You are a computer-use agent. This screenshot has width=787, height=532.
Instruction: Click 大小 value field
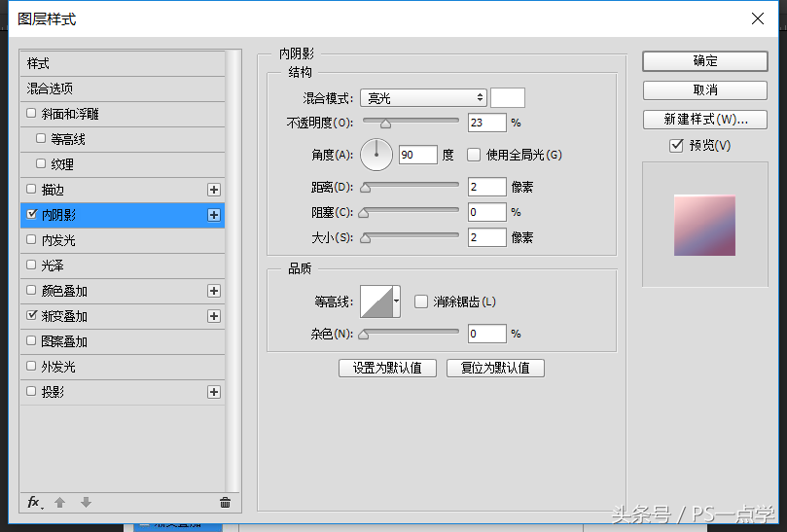click(x=486, y=237)
